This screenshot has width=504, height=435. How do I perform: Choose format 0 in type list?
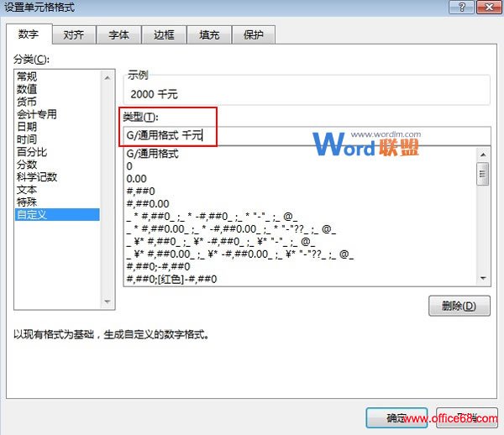pyautogui.click(x=300, y=166)
